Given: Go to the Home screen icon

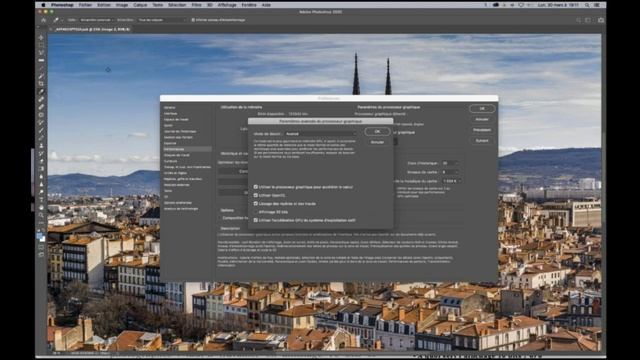Looking at the screenshot, I should (44, 20).
